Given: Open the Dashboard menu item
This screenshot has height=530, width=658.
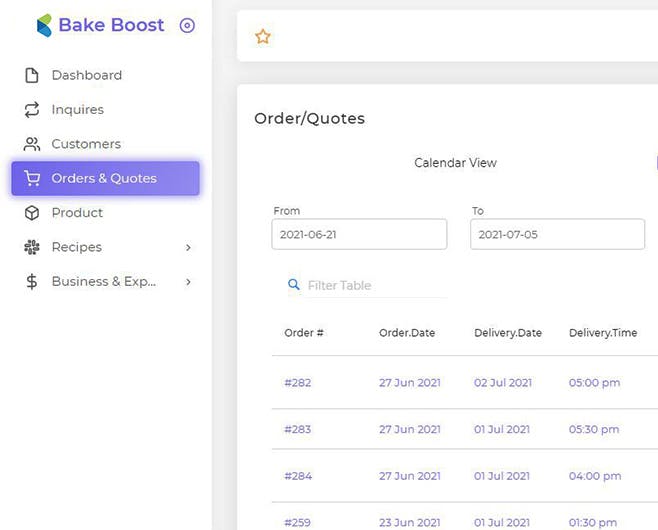Looking at the screenshot, I should point(105,75).
